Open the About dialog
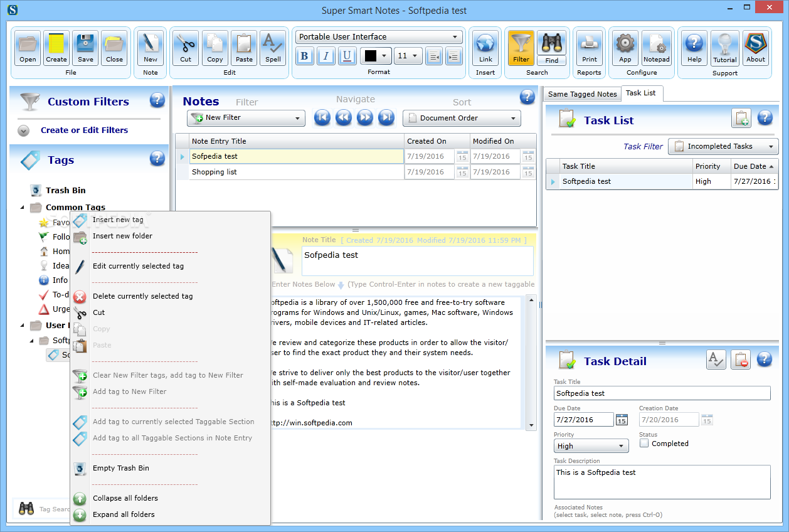This screenshot has width=789, height=532. tap(756, 48)
